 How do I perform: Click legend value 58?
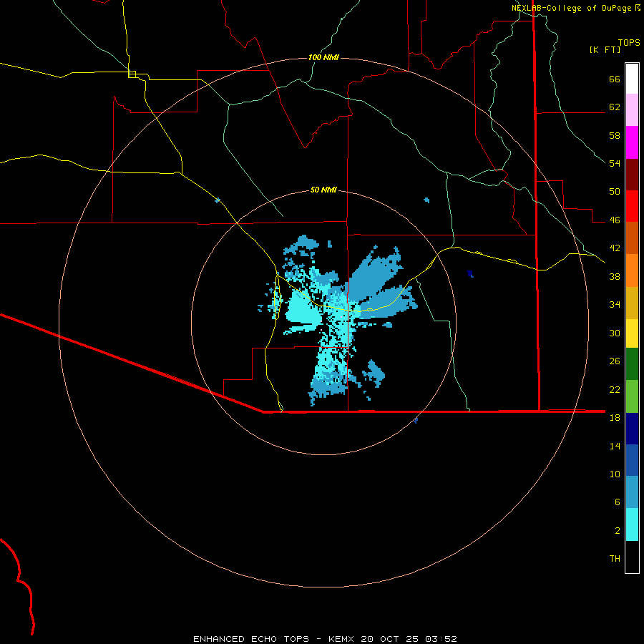(x=615, y=135)
